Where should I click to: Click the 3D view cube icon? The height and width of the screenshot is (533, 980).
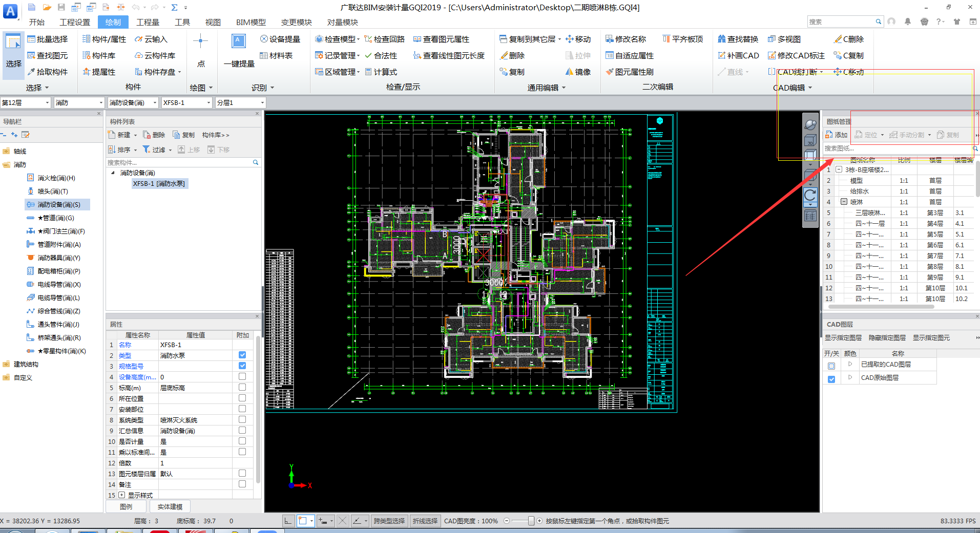click(x=810, y=141)
